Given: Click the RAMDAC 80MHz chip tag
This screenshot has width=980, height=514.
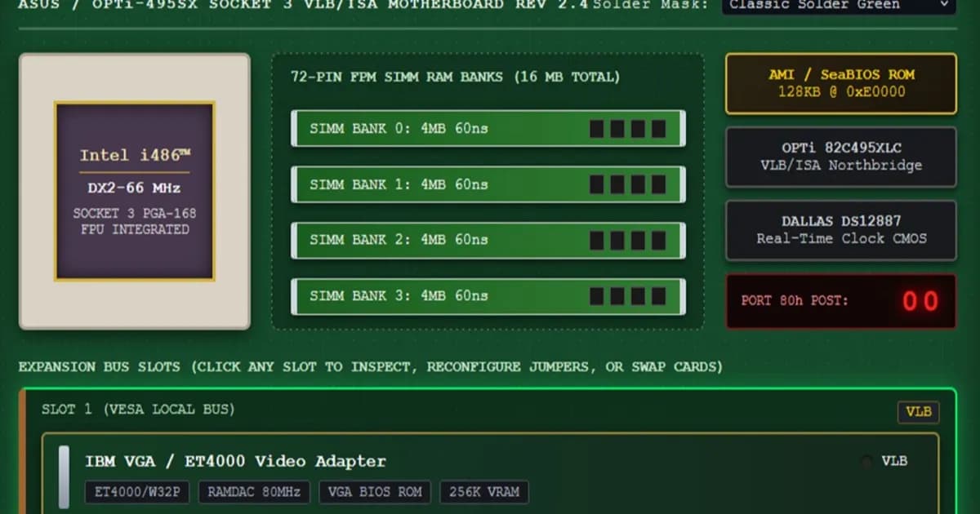Looking at the screenshot, I should click(x=254, y=492).
